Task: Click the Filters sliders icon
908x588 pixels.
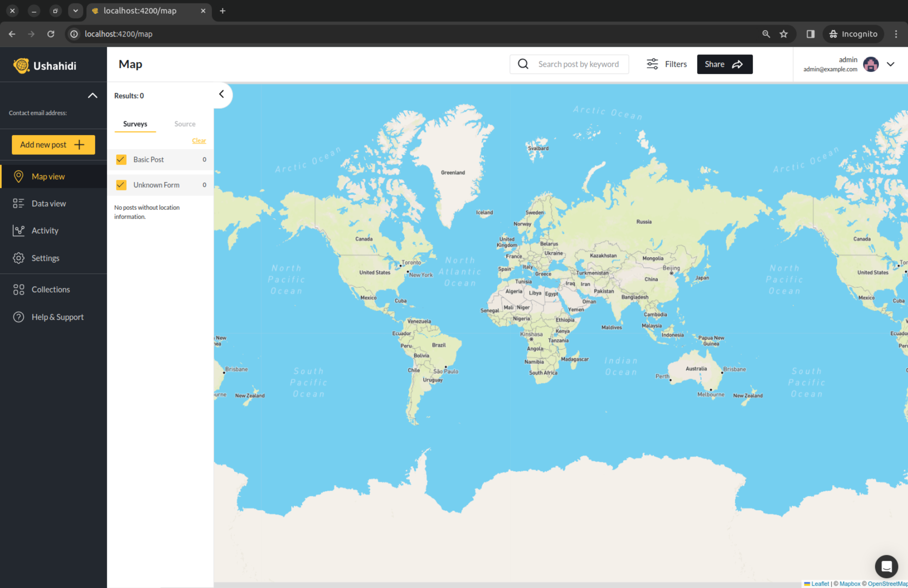Action: point(652,64)
